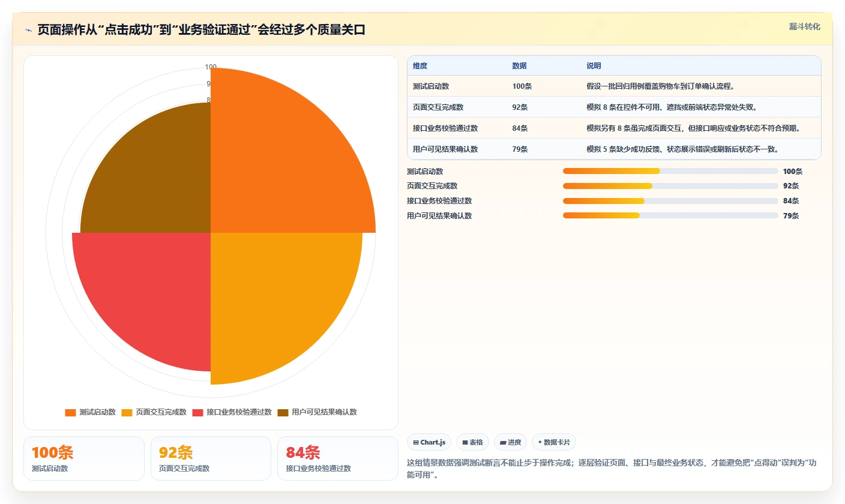Click the 说明 column header
The height and width of the screenshot is (504, 845).
coord(594,66)
